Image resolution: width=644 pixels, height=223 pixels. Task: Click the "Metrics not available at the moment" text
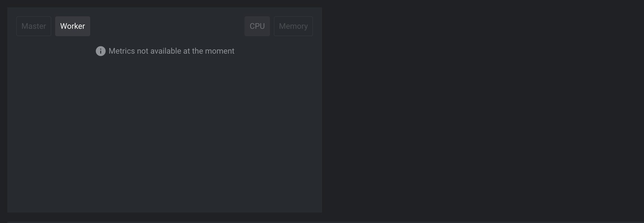click(171, 51)
